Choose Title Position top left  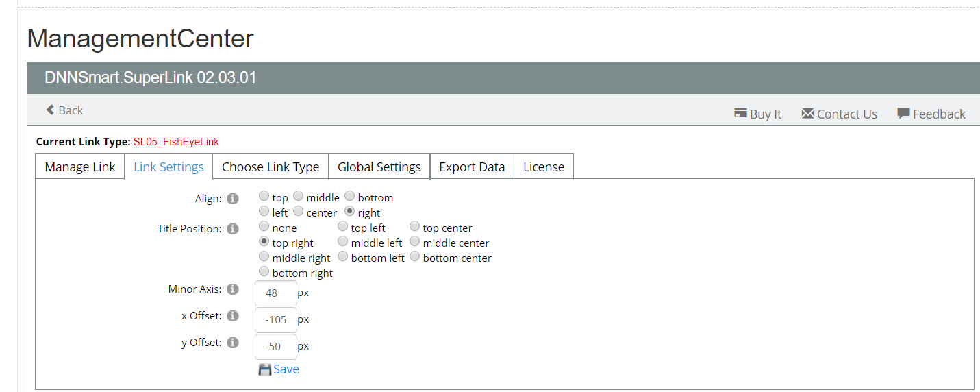point(342,227)
